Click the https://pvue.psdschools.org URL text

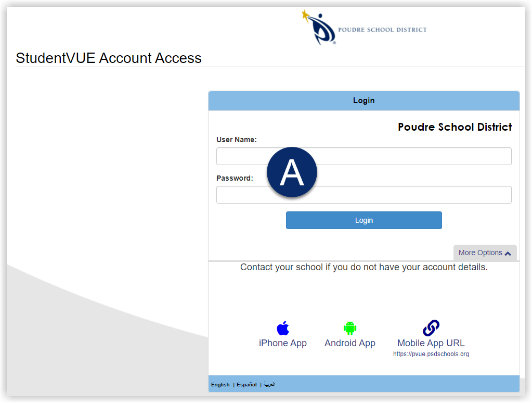[431, 354]
